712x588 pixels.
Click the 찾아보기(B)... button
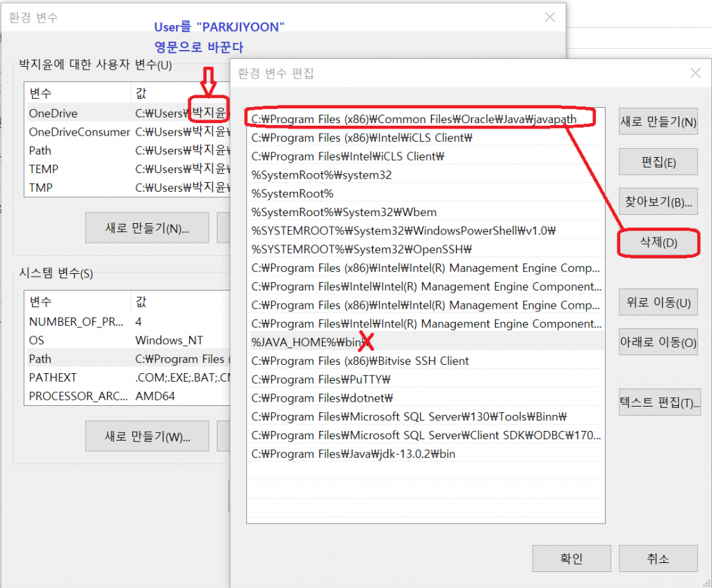pyautogui.click(x=658, y=202)
